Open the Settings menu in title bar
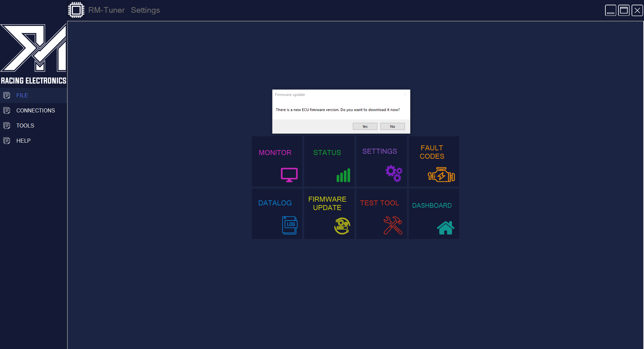 pyautogui.click(x=145, y=10)
